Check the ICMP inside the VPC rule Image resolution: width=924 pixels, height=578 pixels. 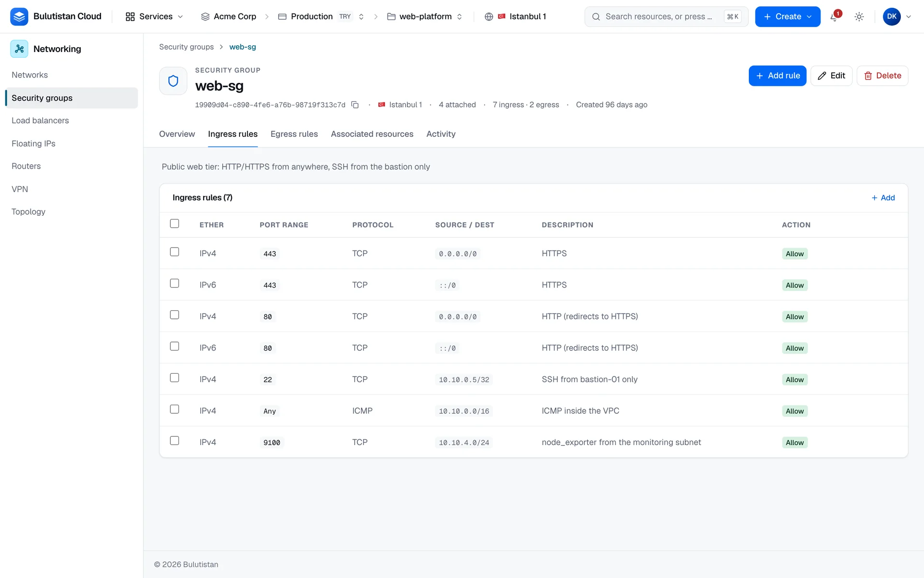[175, 409]
